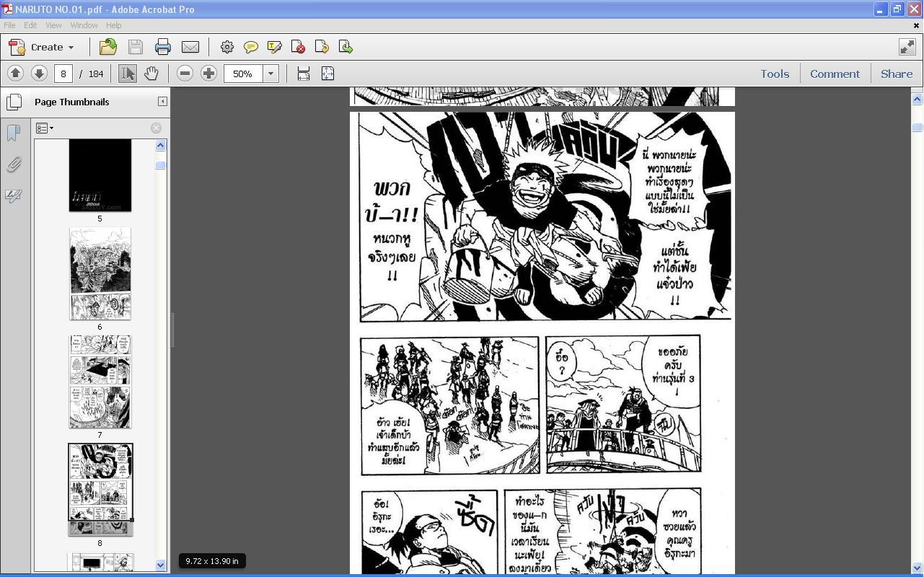Image resolution: width=924 pixels, height=577 pixels.
Task: Open preferences with the gear icon
Action: pyautogui.click(x=227, y=47)
